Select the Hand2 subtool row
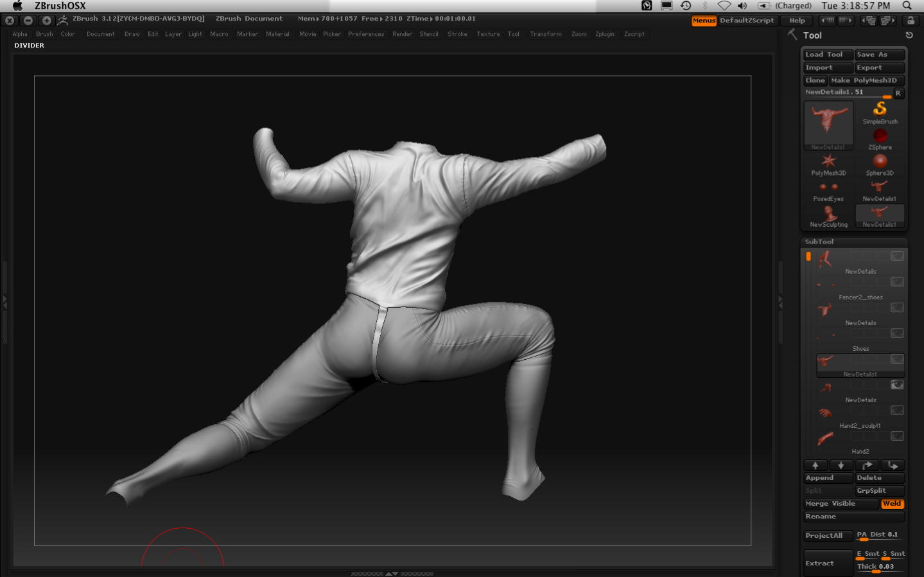Screen dimensions: 924x577 coord(860,443)
